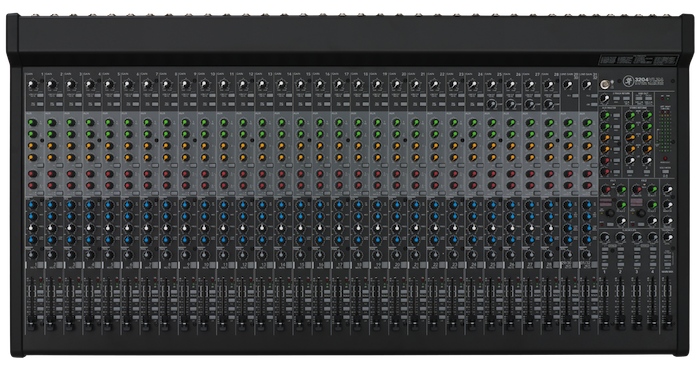Click channel 12 bottom blue LOW EQ knob

coord(243,240)
